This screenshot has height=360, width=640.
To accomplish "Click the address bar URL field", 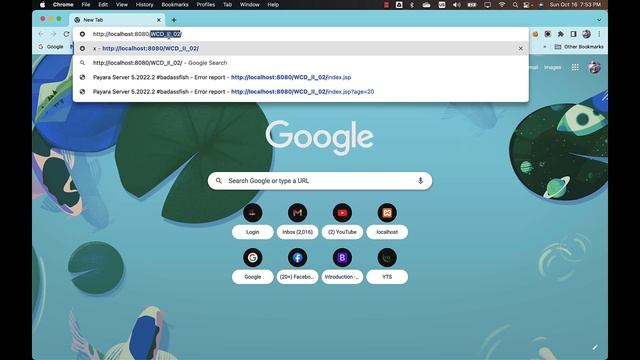I will point(301,34).
